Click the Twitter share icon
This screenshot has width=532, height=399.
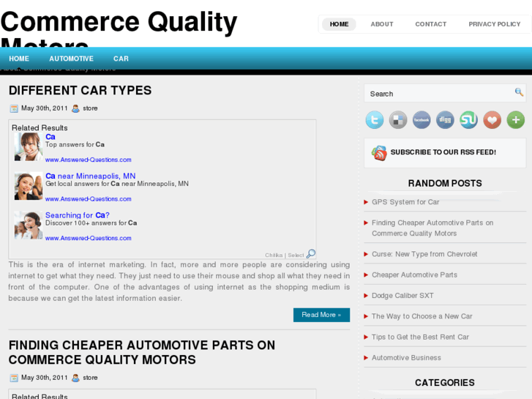tap(375, 120)
